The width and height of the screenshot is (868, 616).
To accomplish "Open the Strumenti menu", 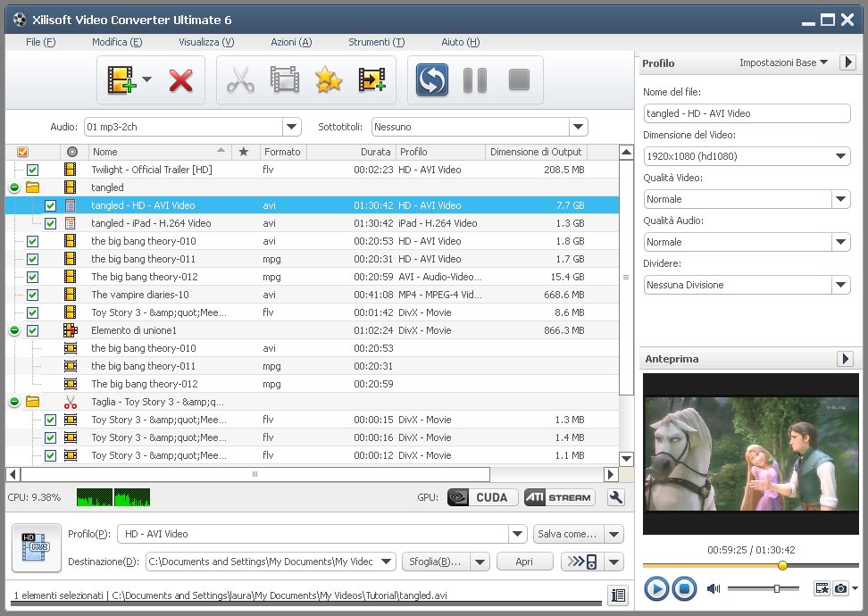I will click(x=377, y=42).
